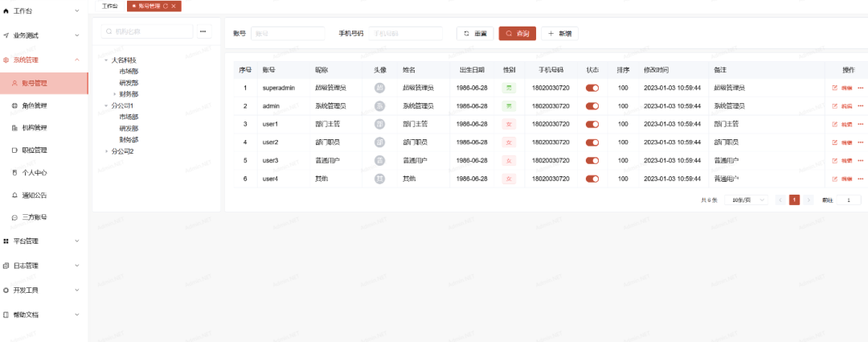The image size is (868, 342).
Task: Switch to the 工作台 tab
Action: coord(109,6)
